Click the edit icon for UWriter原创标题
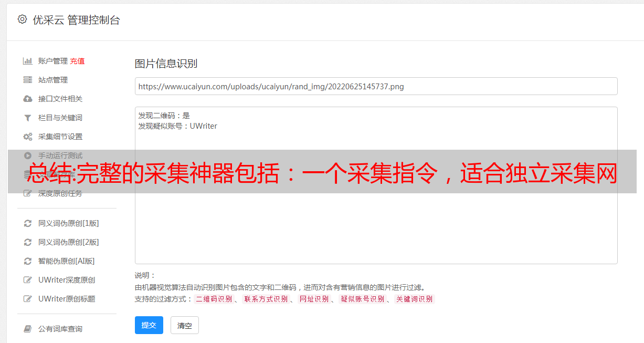 (x=28, y=299)
